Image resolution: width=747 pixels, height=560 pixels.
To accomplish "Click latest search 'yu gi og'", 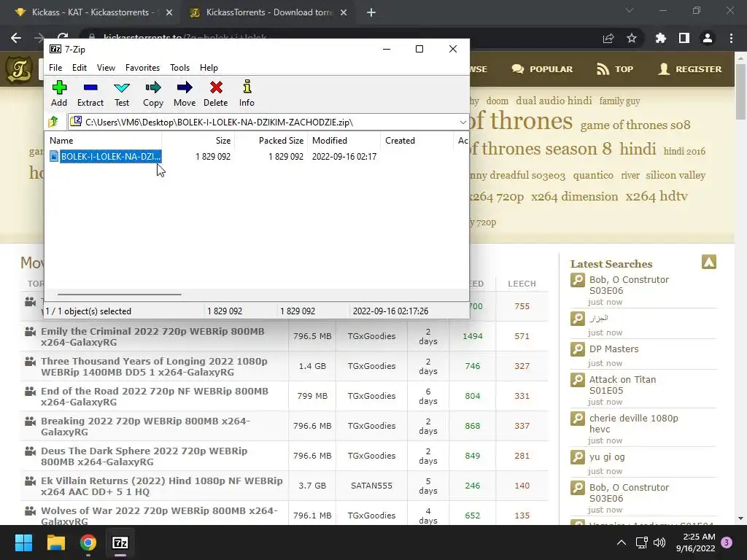I will (x=606, y=457).
